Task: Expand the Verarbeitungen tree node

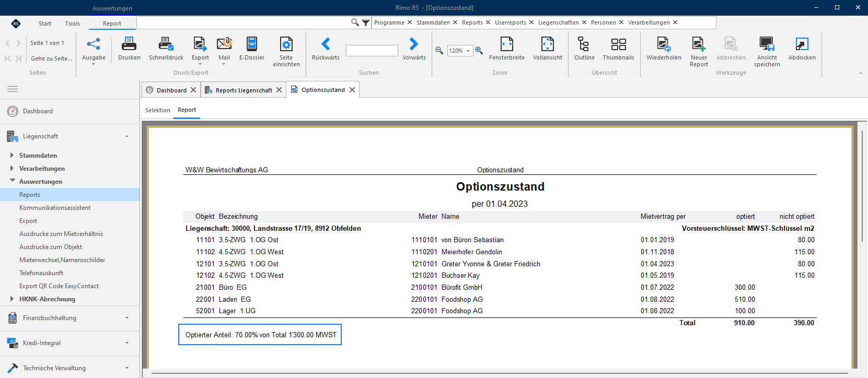Action: (11, 168)
